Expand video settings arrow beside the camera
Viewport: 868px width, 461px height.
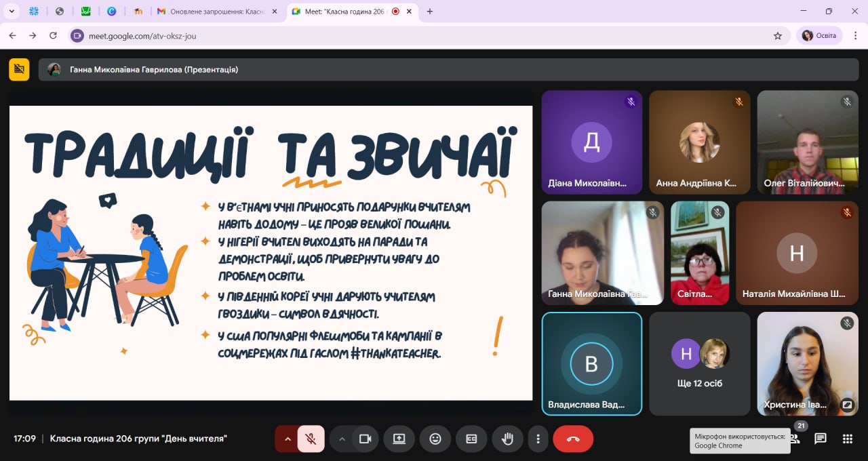coord(342,439)
